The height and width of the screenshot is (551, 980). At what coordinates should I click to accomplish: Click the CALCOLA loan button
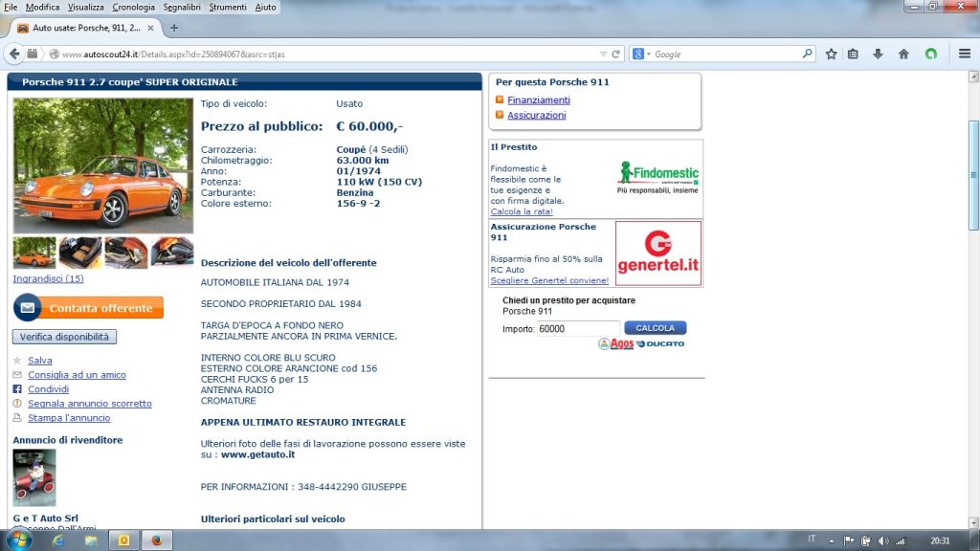point(655,328)
